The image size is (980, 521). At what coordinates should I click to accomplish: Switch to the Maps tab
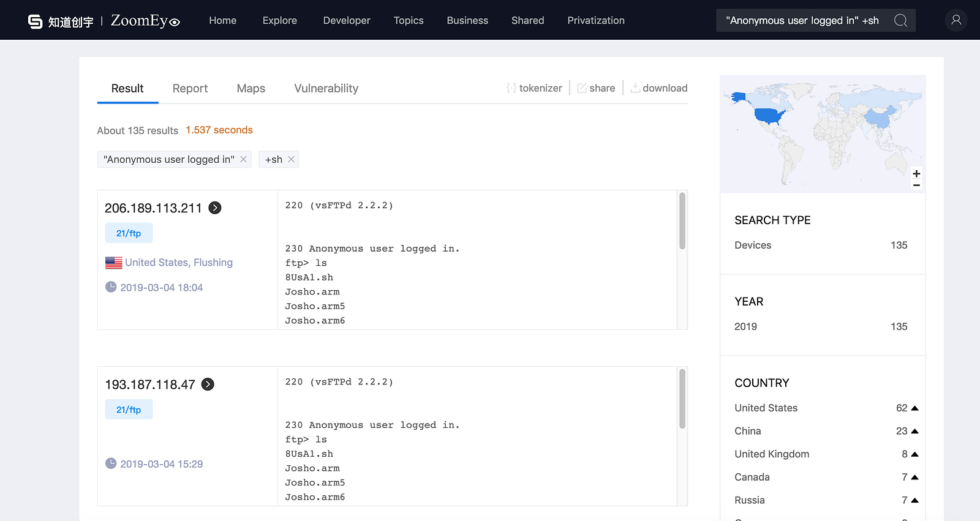(x=251, y=88)
